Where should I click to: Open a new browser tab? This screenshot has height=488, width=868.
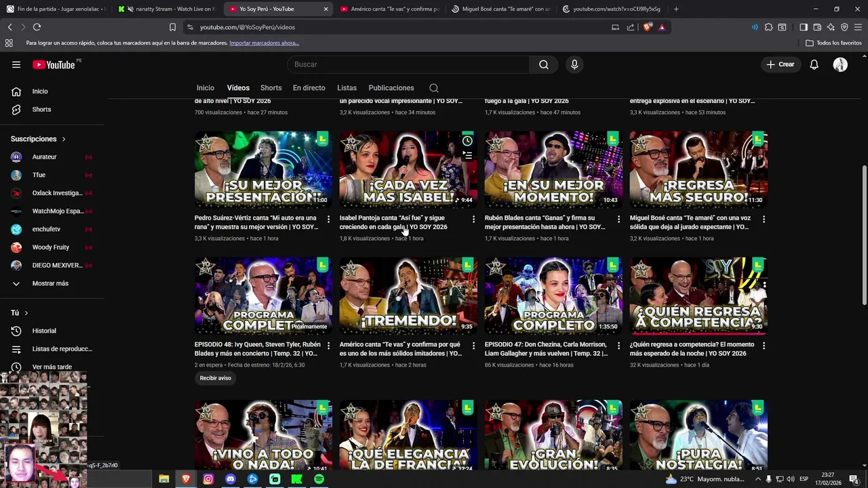coord(676,9)
